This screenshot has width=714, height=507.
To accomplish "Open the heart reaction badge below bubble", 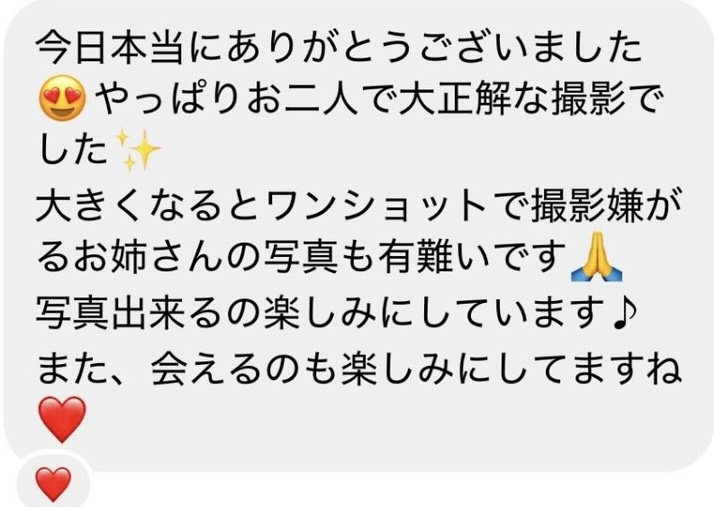I will [53, 484].
